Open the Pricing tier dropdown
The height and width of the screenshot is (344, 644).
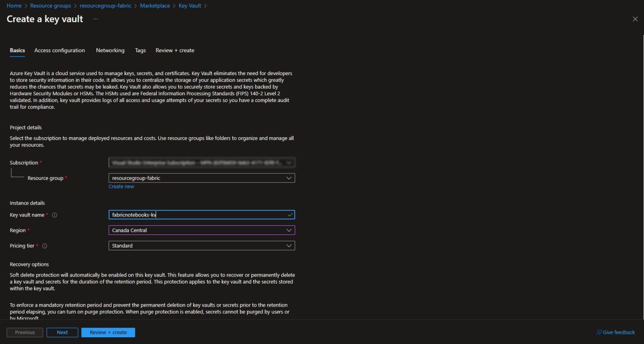tap(202, 246)
